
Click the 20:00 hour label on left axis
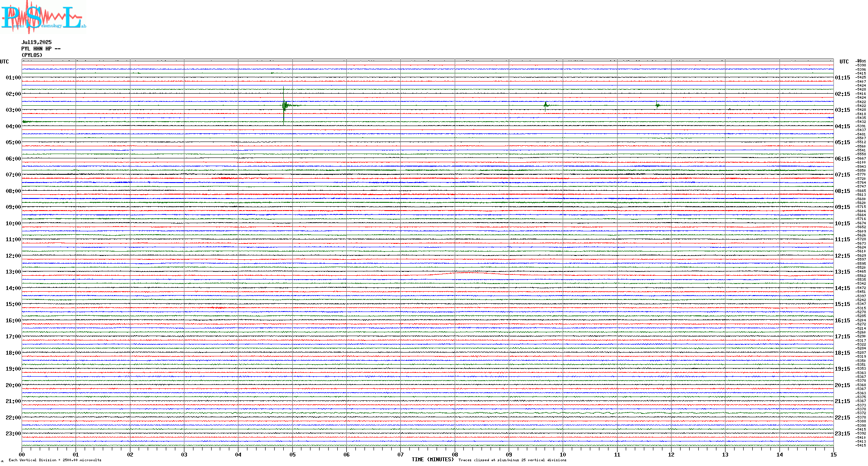pyautogui.click(x=13, y=385)
